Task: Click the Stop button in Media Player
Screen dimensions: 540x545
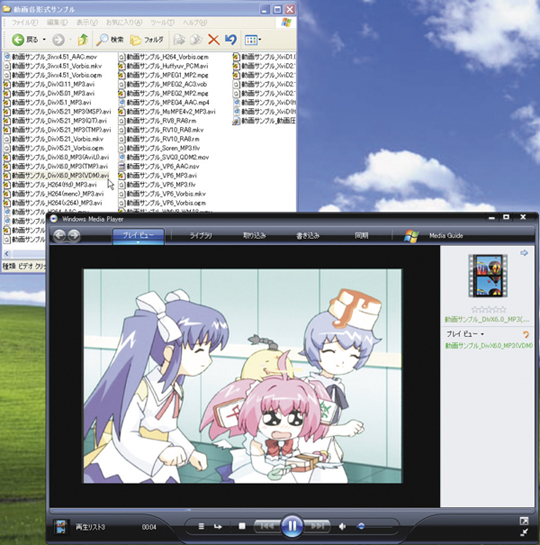Action: [x=242, y=527]
